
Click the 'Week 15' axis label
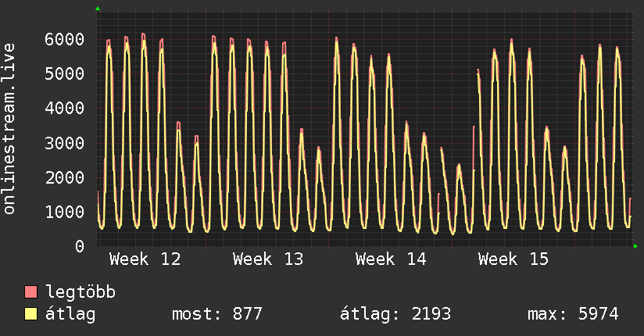pos(513,259)
